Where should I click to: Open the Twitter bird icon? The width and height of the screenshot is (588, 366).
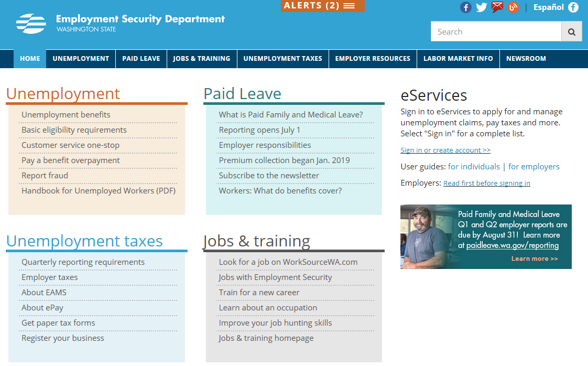pos(481,7)
